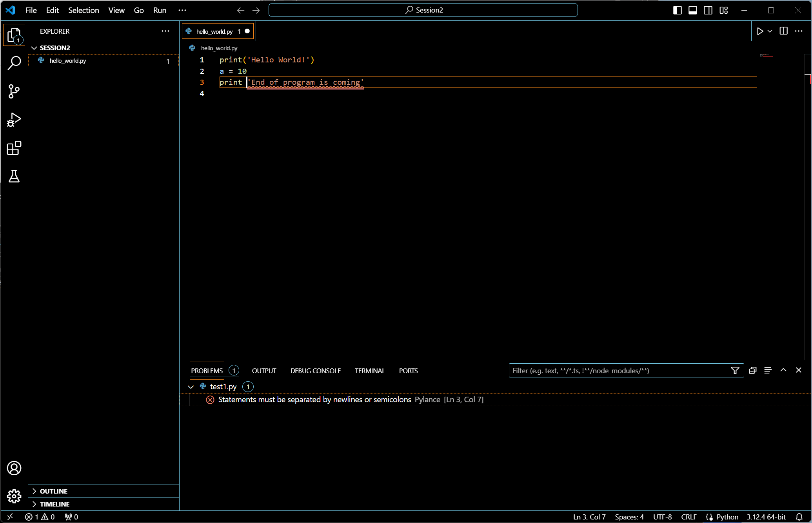The image size is (812, 523).
Task: Split the editor to the right
Action: [x=783, y=31]
